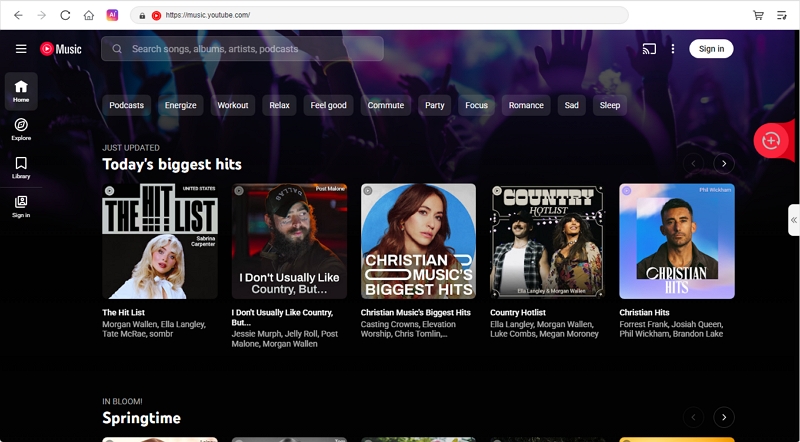Click 'Morgan Wallen, Ella Langley, Tate McRae, sombr' text
The width and height of the screenshot is (800, 442).
pyautogui.click(x=154, y=329)
